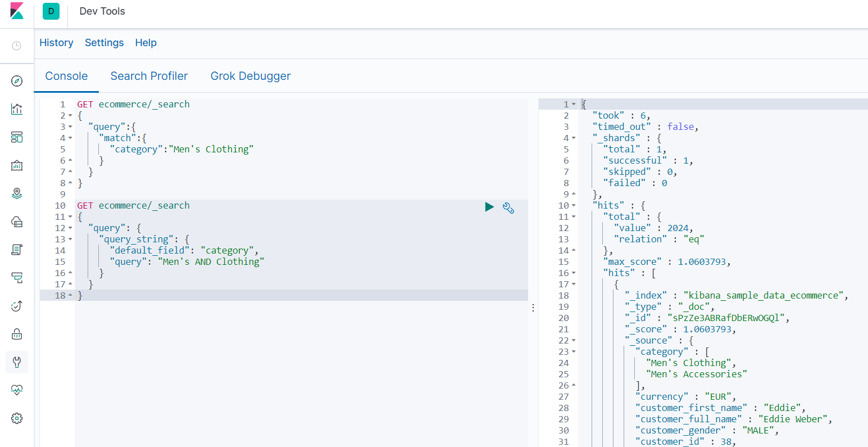The width and height of the screenshot is (868, 447).
Task: Click "skipped" : 0 in response
Action: [640, 171]
